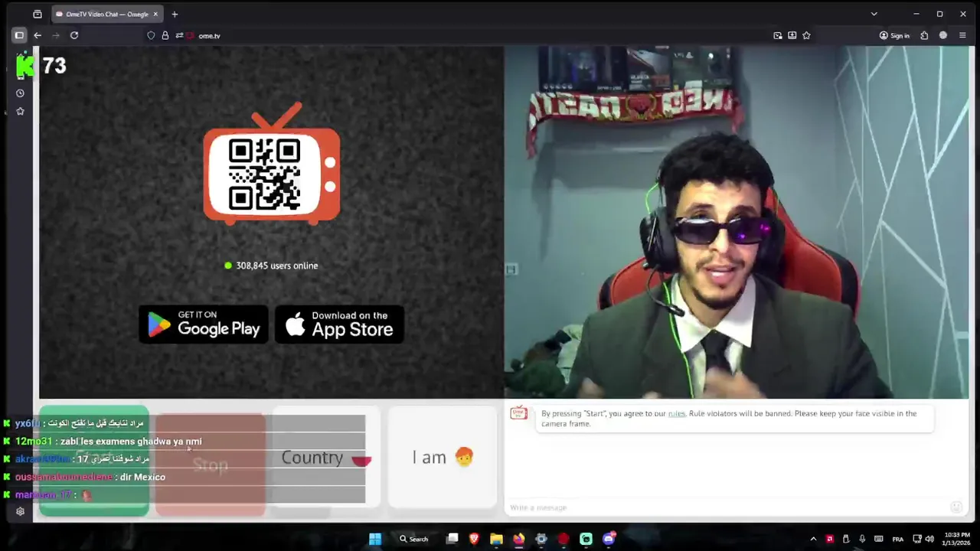Open the container icon left of the bookmark star

[x=792, y=35]
